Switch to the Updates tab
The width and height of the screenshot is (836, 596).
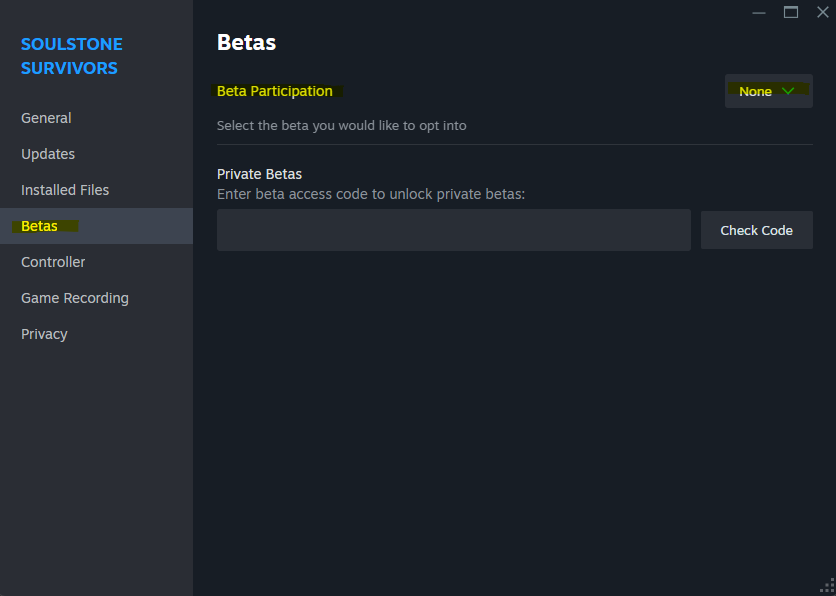48,154
